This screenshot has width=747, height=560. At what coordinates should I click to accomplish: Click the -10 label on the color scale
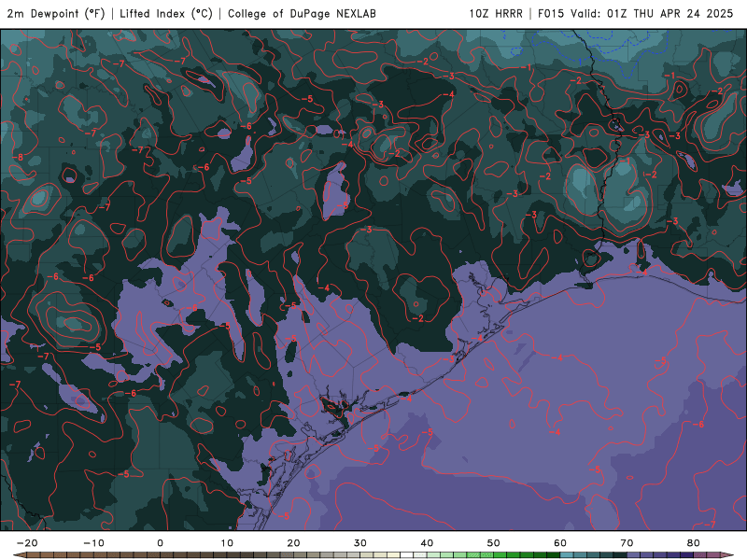[x=93, y=543]
